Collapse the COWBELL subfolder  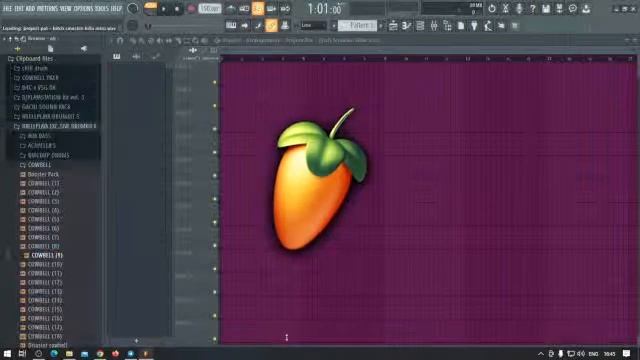(x=36, y=165)
